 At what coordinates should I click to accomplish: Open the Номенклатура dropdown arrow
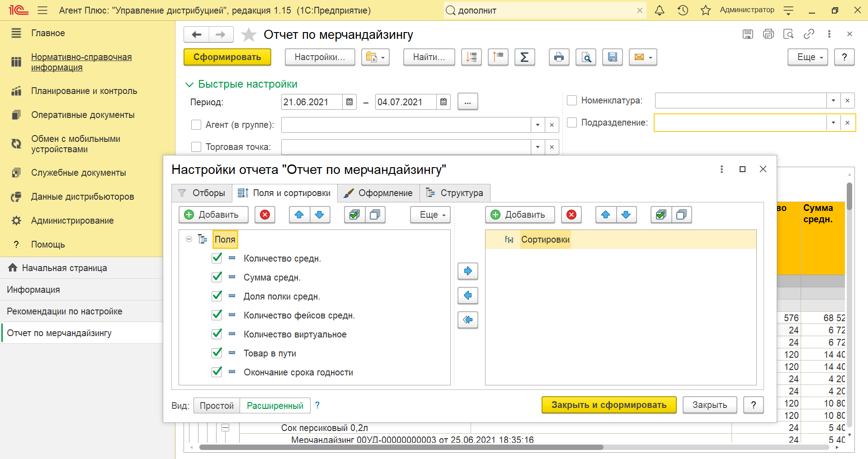833,101
